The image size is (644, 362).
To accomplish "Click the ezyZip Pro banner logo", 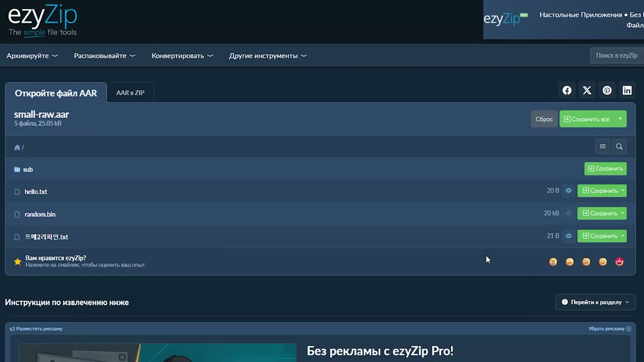I will point(506,19).
